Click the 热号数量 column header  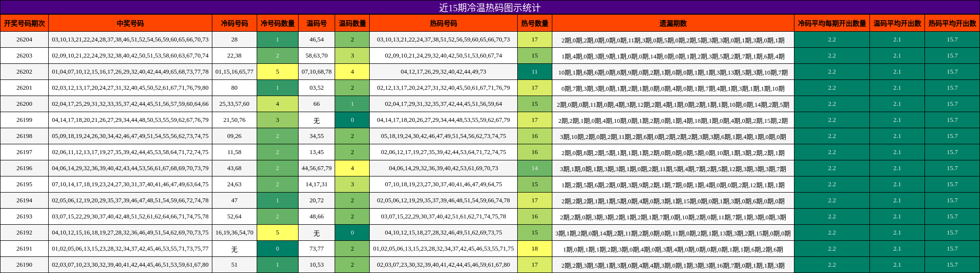click(535, 23)
